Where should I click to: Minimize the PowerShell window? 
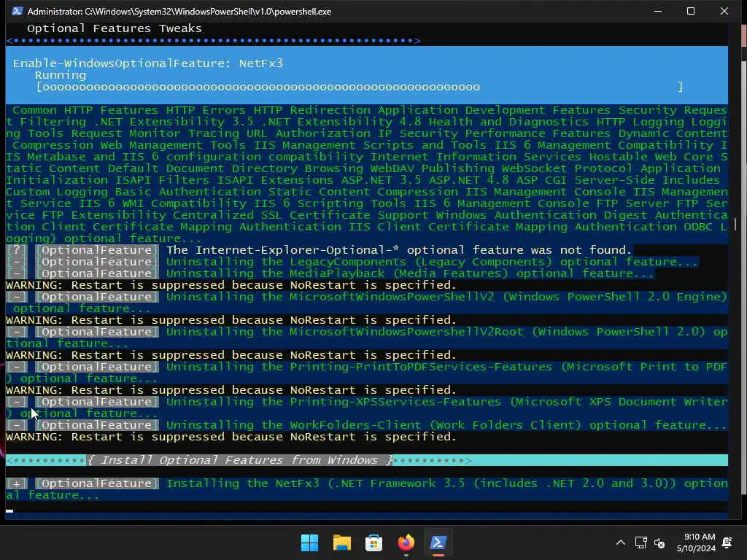click(658, 11)
